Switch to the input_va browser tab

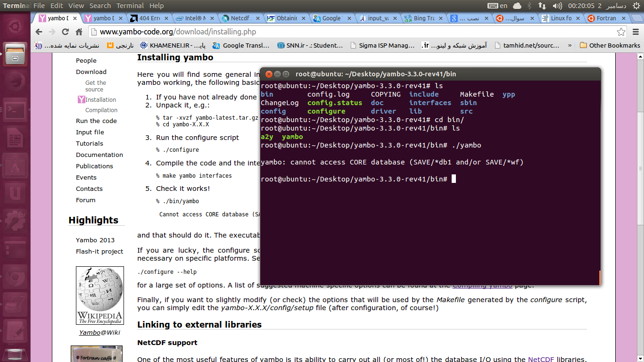[x=377, y=18]
